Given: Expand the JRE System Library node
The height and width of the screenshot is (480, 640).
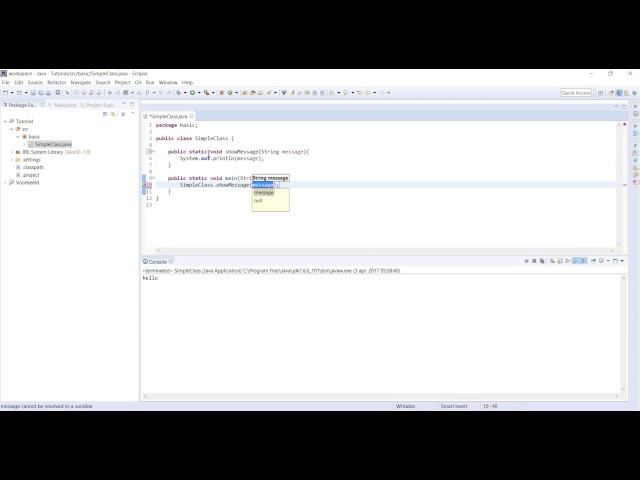Looking at the screenshot, I should [x=11, y=152].
